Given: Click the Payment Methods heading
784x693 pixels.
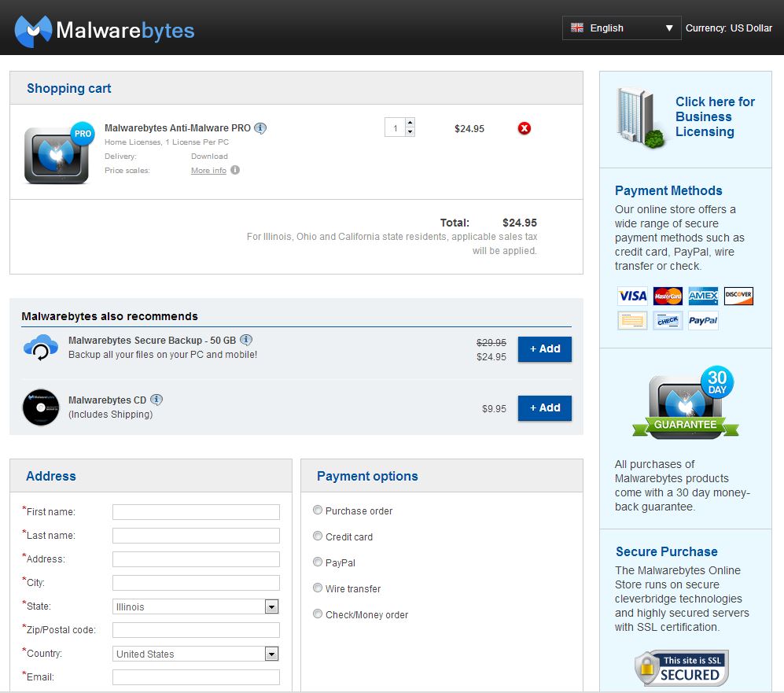Looking at the screenshot, I should coord(668,190).
